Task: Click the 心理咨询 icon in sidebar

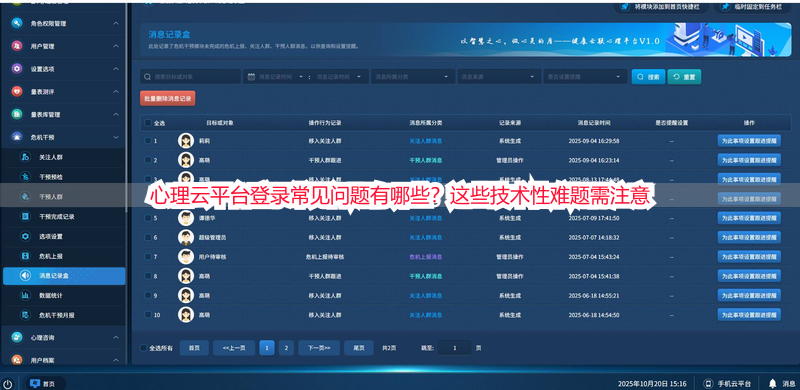Action: click(x=17, y=337)
